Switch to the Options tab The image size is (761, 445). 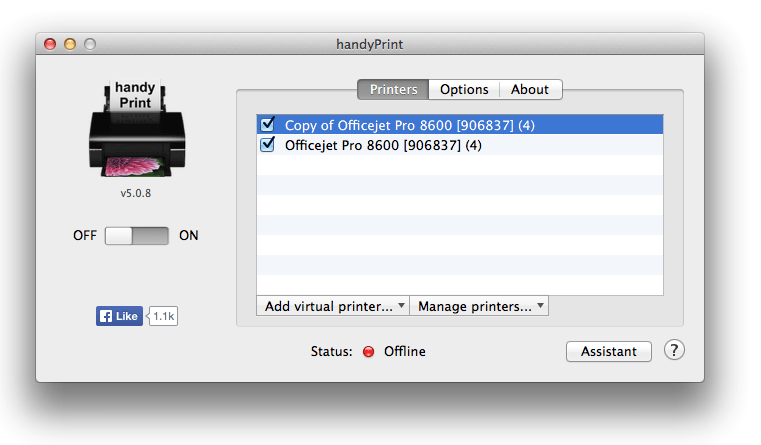tap(464, 89)
